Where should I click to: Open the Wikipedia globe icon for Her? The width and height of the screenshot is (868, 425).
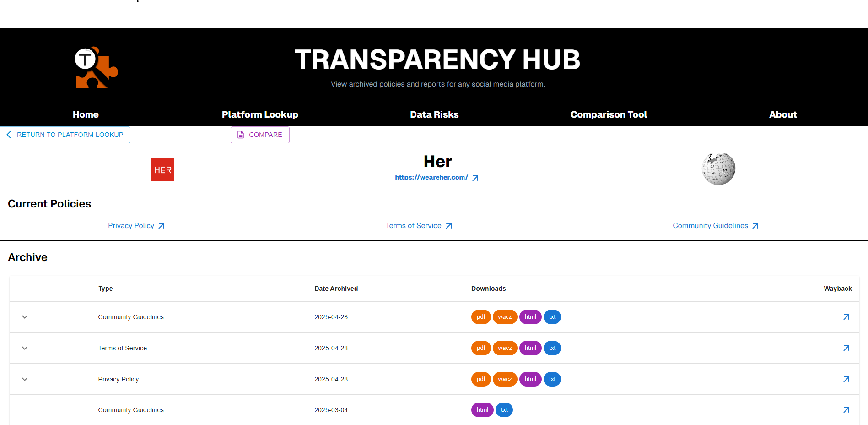718,169
